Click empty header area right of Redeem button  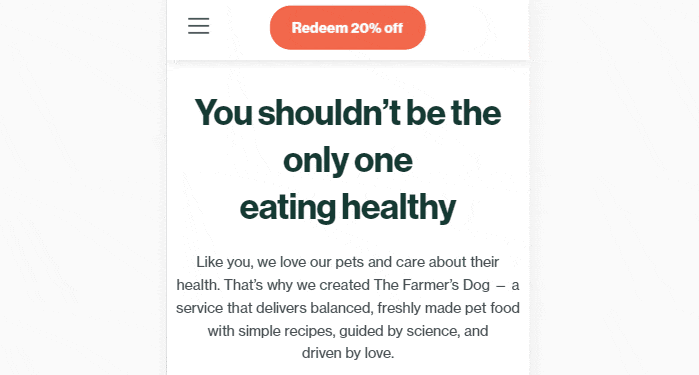[x=477, y=28]
